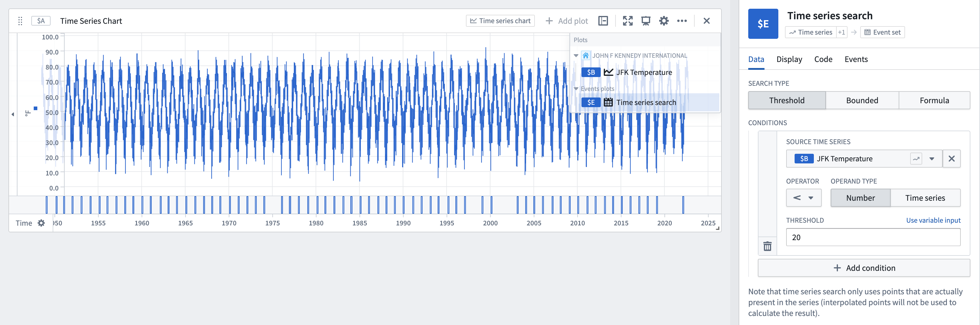This screenshot has height=325, width=980.
Task: Select Time series as operand type
Action: coord(926,197)
